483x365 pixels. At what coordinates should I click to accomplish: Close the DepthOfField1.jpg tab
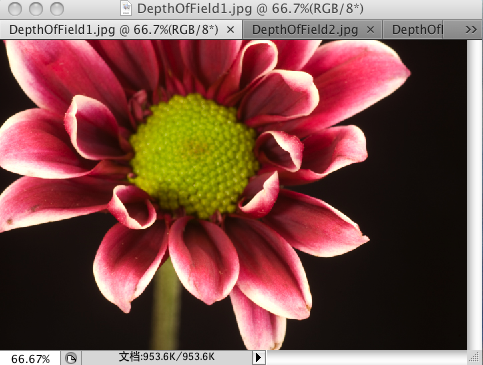(x=230, y=30)
